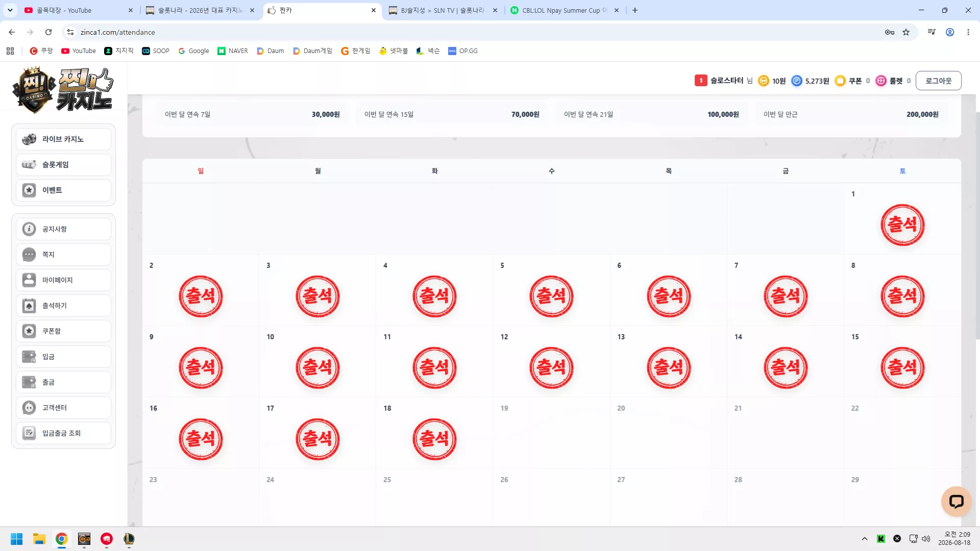
Task: Open the 고객센터 support page
Action: tap(63, 408)
